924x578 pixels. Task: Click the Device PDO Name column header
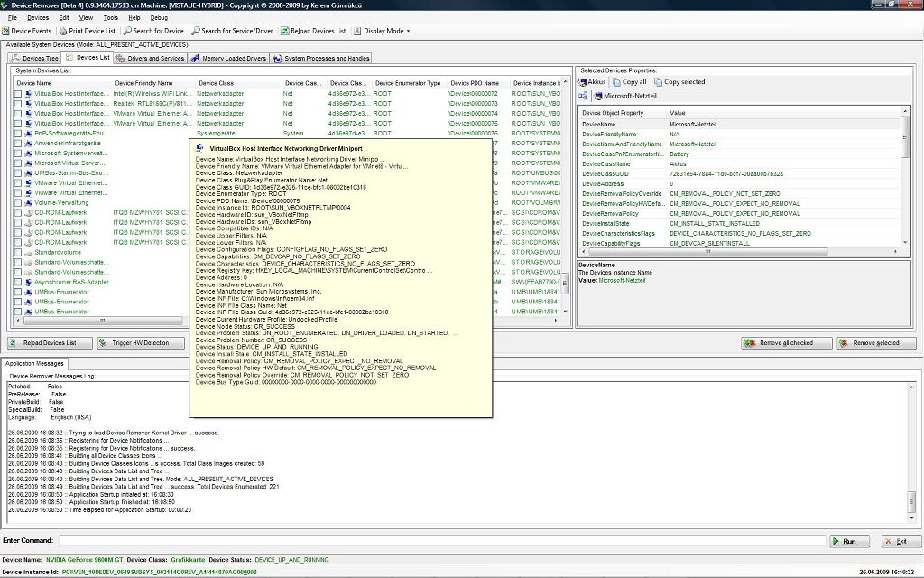pyautogui.click(x=478, y=83)
